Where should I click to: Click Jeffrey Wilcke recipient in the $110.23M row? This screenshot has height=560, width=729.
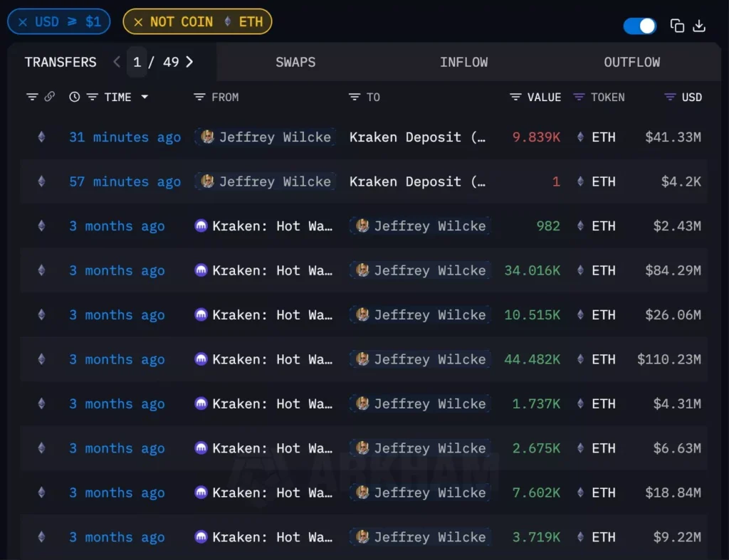coord(420,359)
